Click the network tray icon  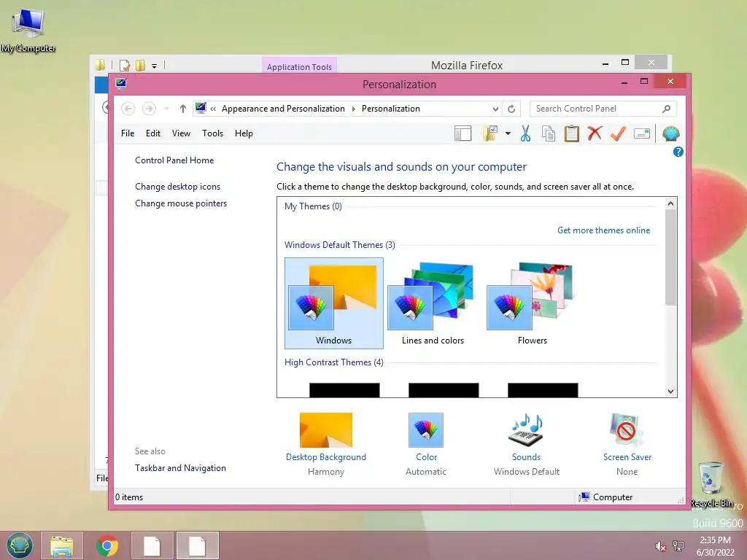(678, 546)
